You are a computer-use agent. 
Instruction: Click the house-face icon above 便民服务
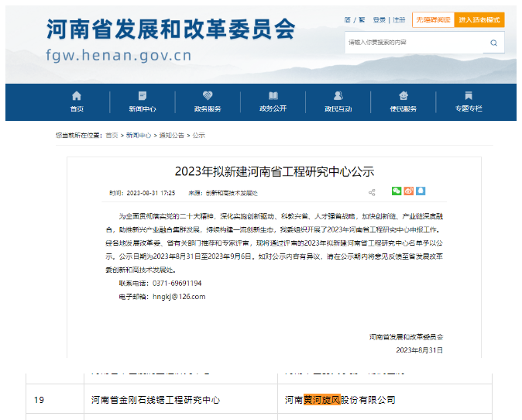pyautogui.click(x=404, y=96)
